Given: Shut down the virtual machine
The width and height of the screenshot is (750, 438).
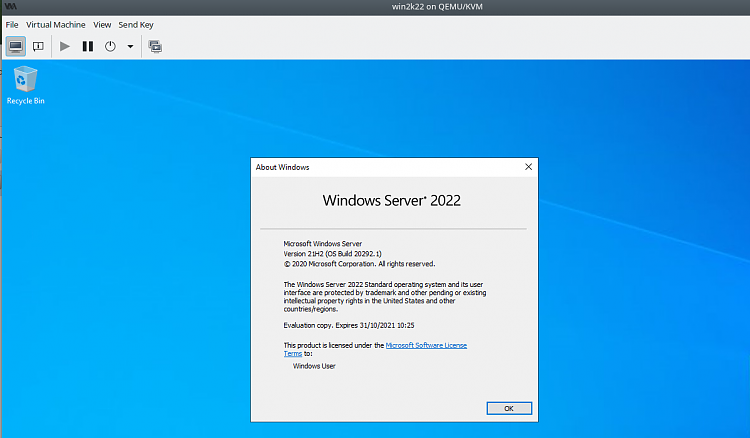Looking at the screenshot, I should click(110, 46).
